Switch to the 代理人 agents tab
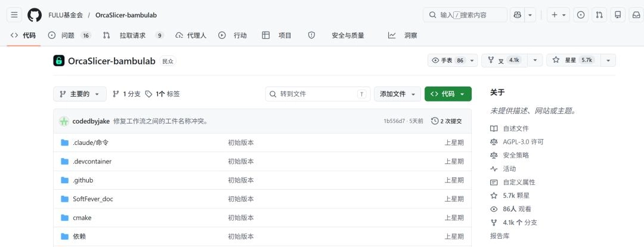This screenshot has width=644, height=247. pos(191,35)
